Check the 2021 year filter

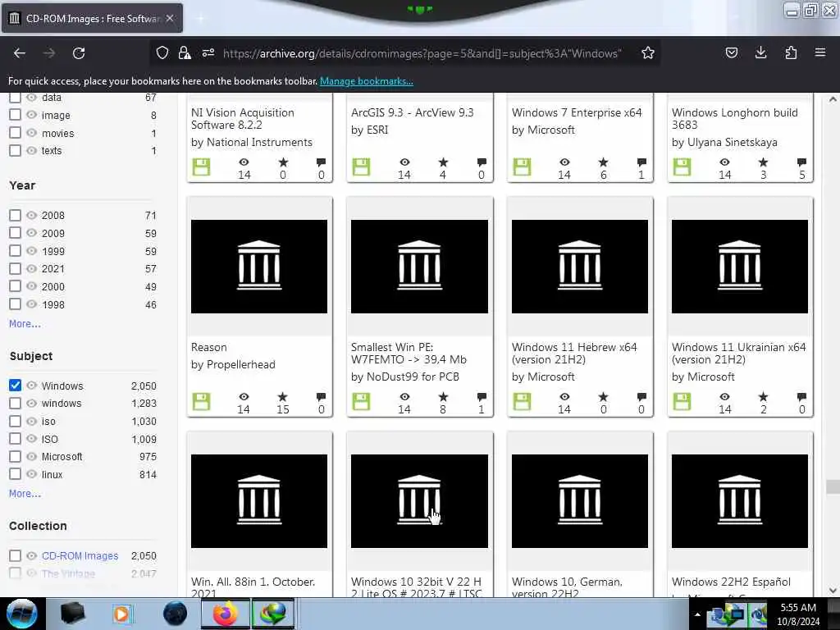pos(15,268)
